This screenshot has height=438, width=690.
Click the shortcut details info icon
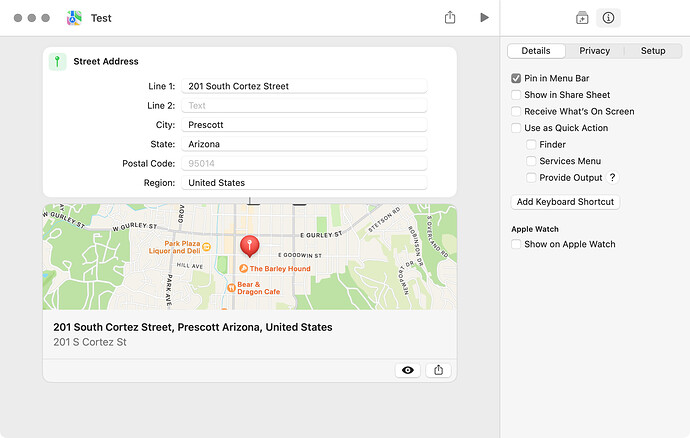click(608, 18)
